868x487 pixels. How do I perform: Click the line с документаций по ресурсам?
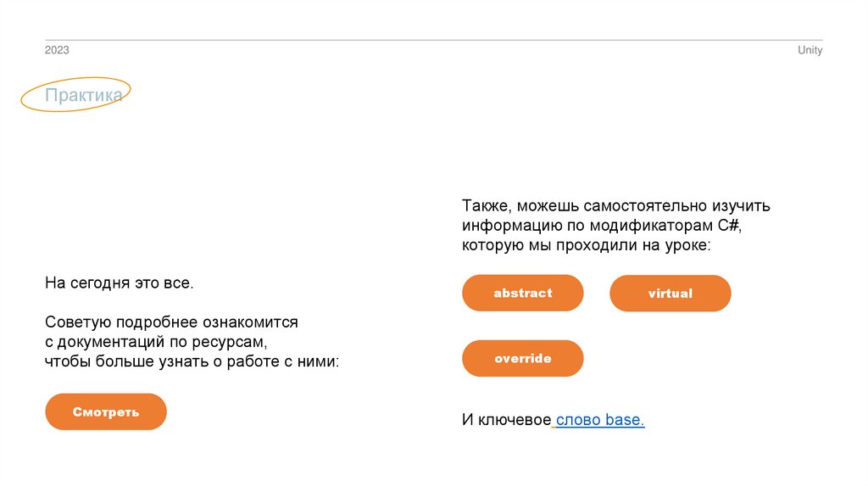[156, 342]
